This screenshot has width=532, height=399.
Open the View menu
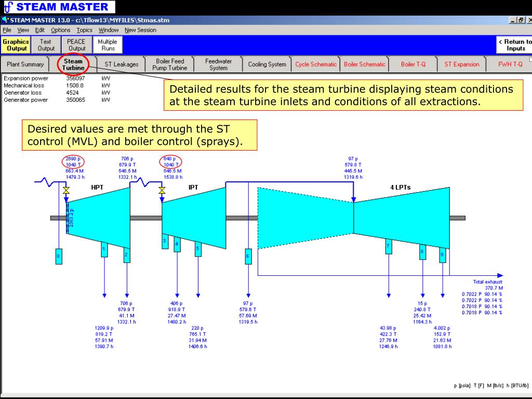point(23,30)
